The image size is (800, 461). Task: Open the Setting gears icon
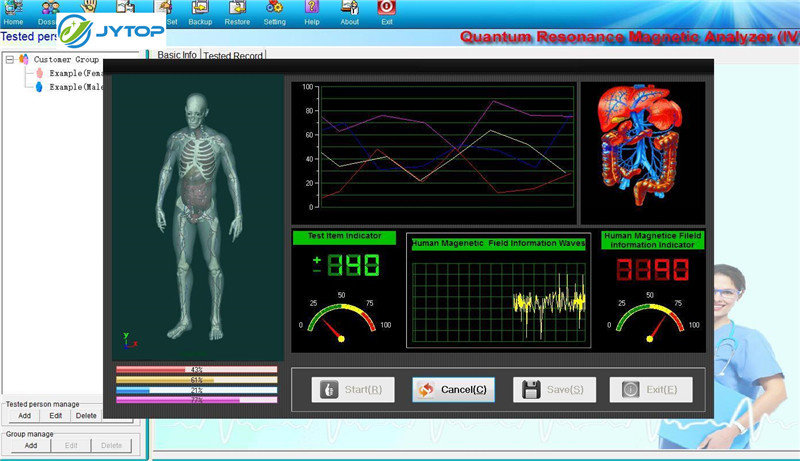[274, 13]
